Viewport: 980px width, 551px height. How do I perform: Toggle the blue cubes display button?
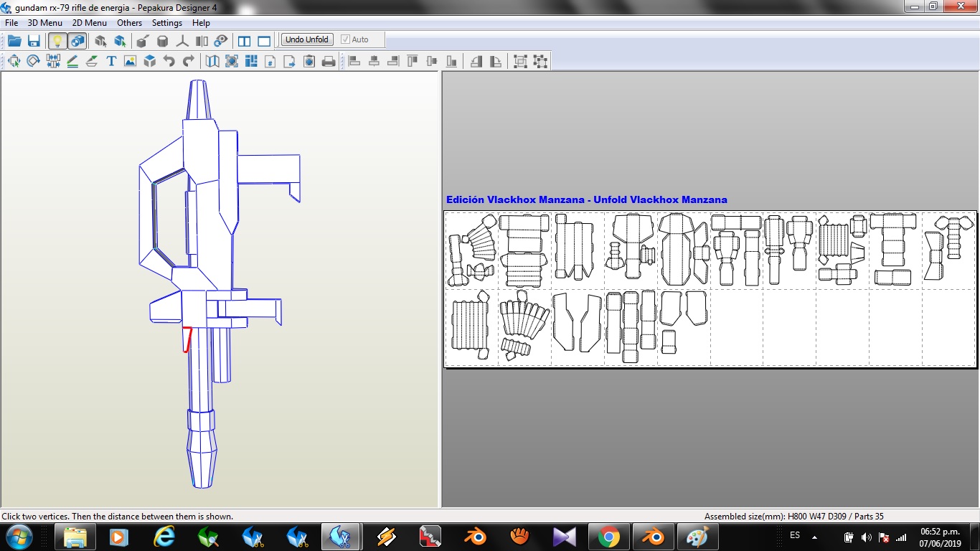pos(77,41)
